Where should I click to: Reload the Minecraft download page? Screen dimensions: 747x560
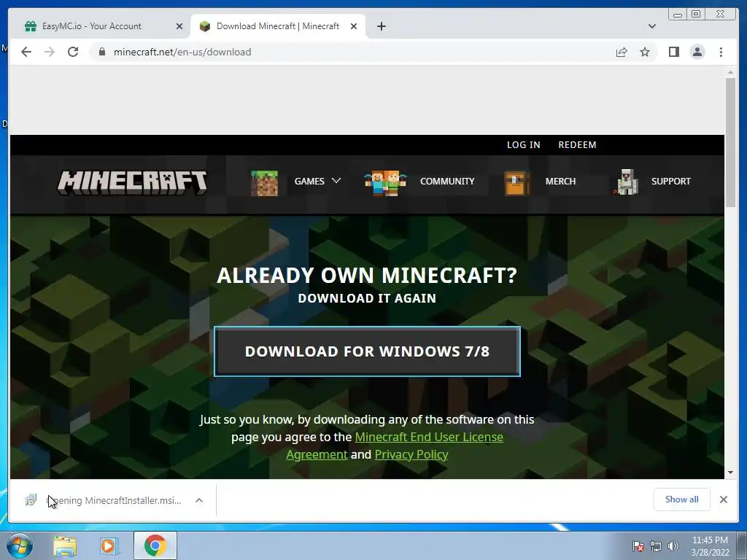[x=73, y=52]
